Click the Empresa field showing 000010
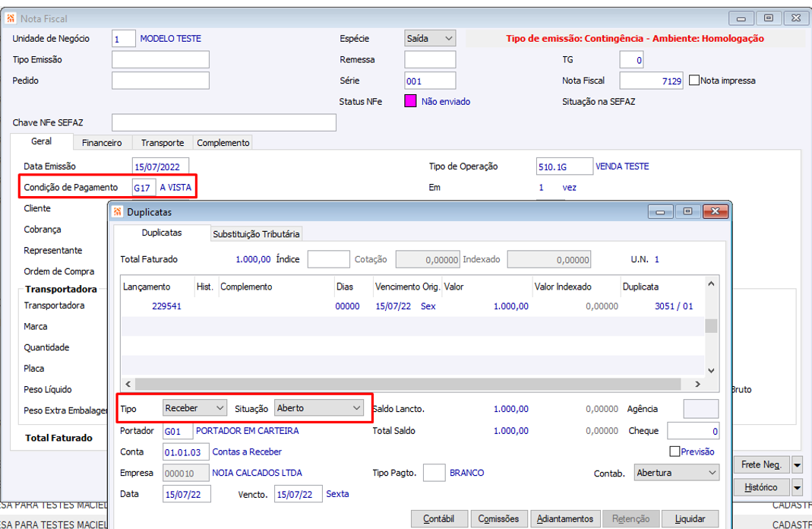The height and width of the screenshot is (529, 812). 186,473
